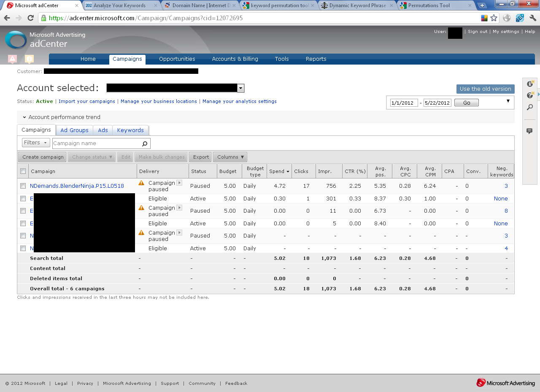Viewport: 540px width, 392px height.
Task: Open Manage your business locations link
Action: (x=159, y=101)
